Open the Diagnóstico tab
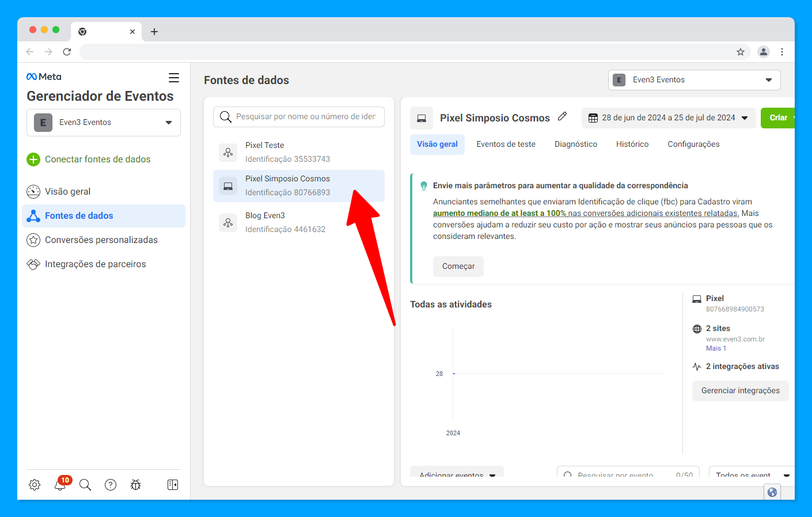Viewport: 812px width, 517px height. coord(576,145)
